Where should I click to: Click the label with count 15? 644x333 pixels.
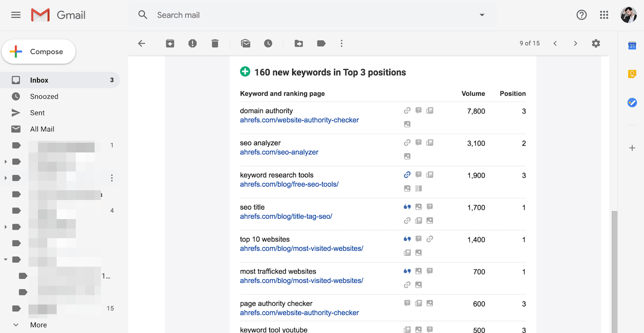[x=60, y=308]
